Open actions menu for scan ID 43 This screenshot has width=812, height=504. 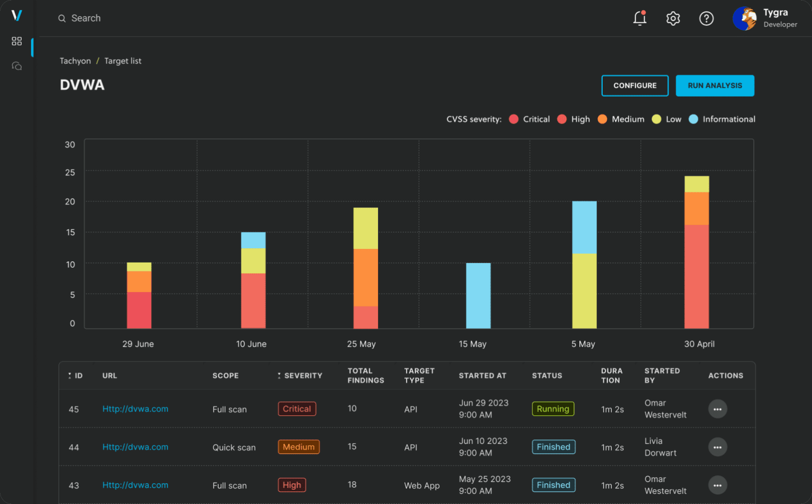(x=717, y=484)
